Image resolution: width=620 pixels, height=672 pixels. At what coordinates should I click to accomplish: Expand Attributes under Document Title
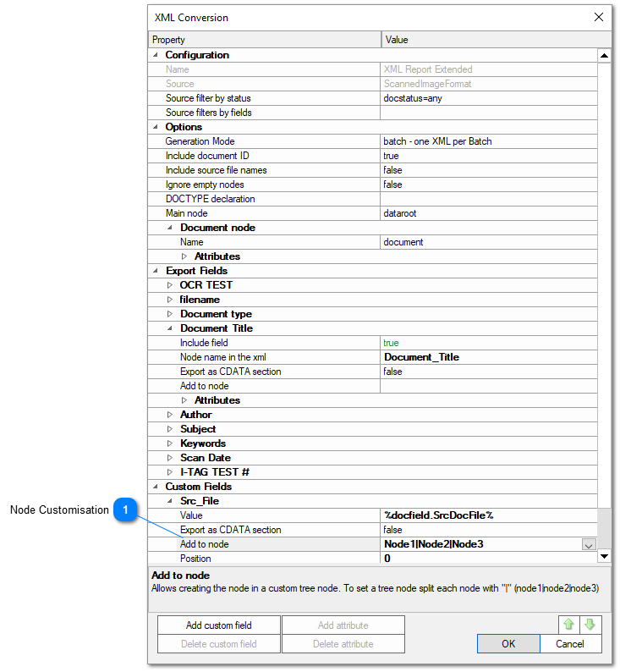(184, 400)
